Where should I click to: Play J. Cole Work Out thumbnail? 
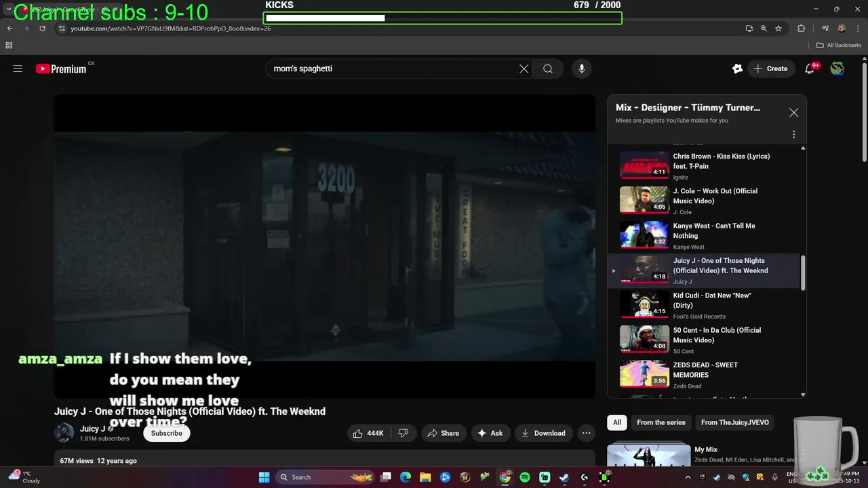coord(644,200)
